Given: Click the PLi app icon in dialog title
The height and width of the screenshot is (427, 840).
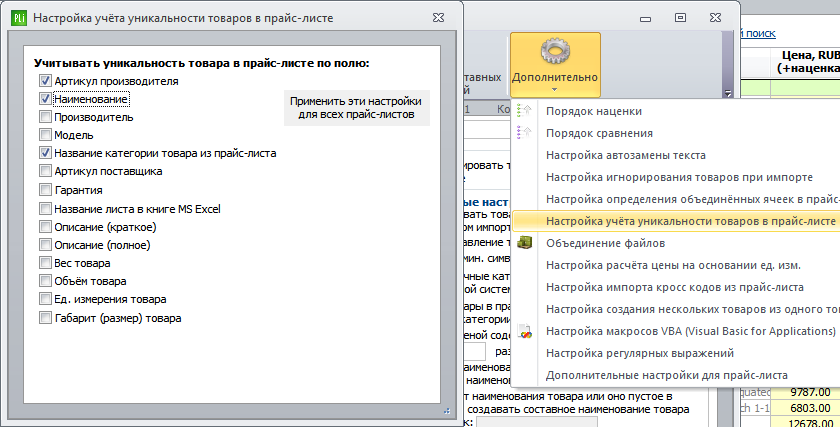Looking at the screenshot, I should coord(19,18).
